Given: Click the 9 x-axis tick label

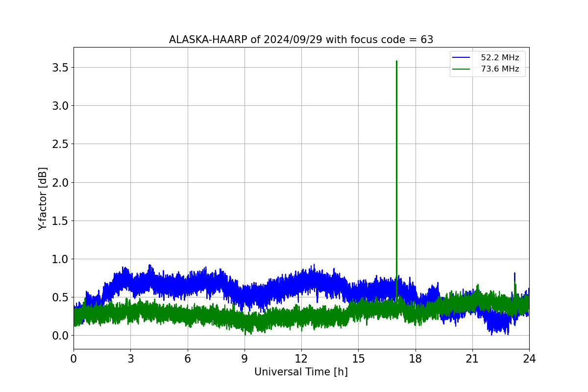Looking at the screenshot, I should pyautogui.click(x=245, y=359).
